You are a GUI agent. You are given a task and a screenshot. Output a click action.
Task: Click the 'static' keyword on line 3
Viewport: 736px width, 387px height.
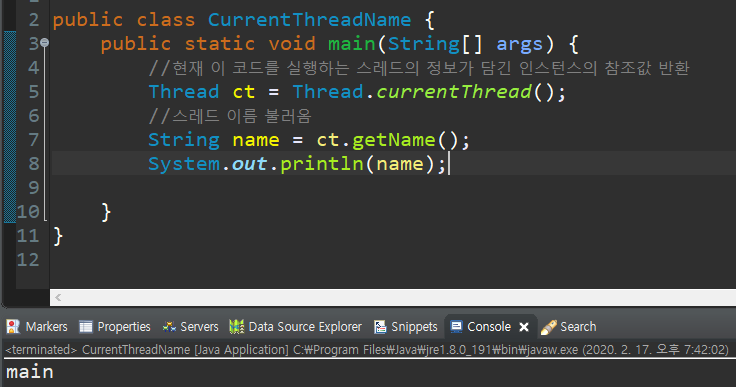(220, 44)
